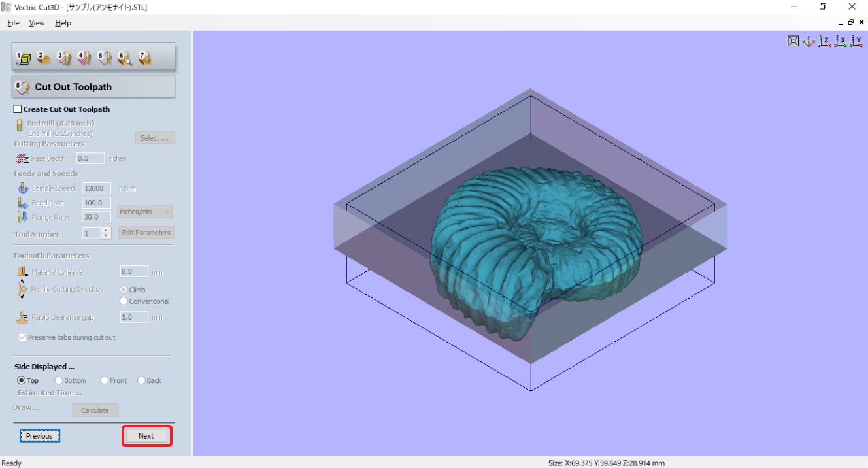Image resolution: width=868 pixels, height=468 pixels.
Task: Open the Help menu
Action: click(63, 23)
